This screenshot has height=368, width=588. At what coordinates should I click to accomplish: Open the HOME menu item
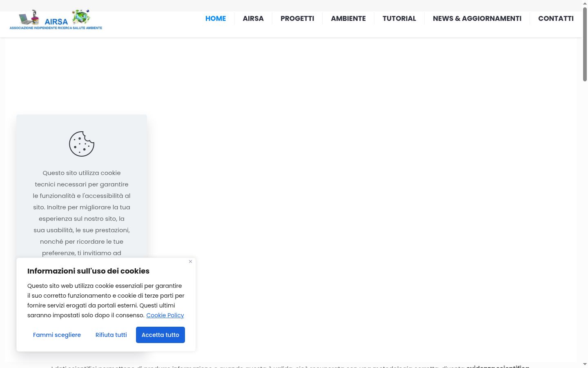(216, 18)
